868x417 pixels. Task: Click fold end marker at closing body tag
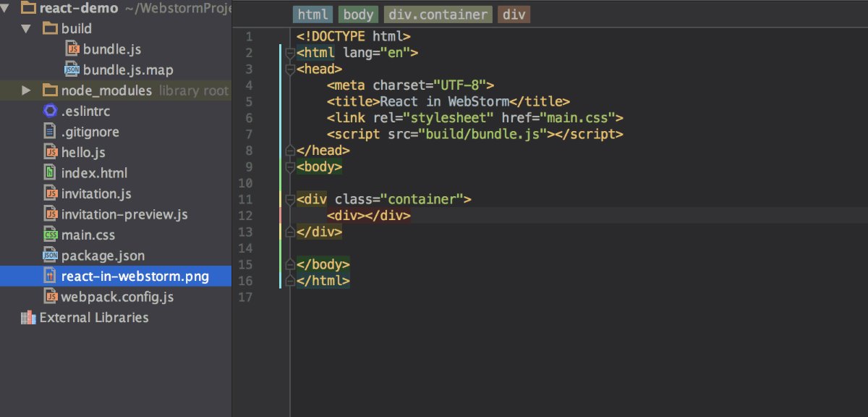click(x=290, y=265)
